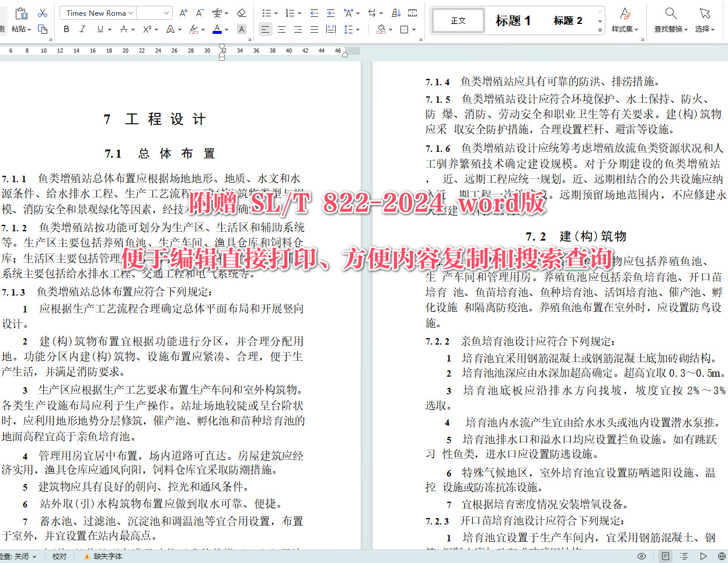This screenshot has width=728, height=563.
Task: Open the line spacing dropdown
Action: (x=358, y=29)
